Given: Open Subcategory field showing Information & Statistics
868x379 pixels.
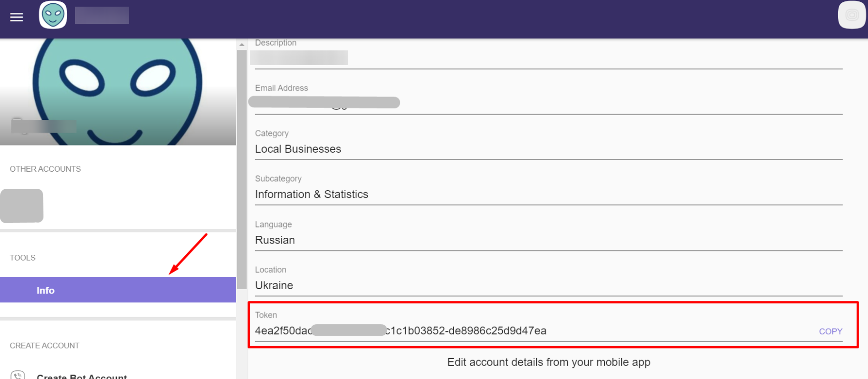Looking at the screenshot, I should (x=311, y=194).
